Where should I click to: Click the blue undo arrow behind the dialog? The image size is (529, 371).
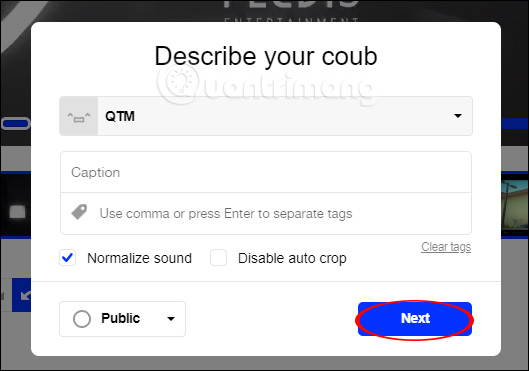[22, 295]
